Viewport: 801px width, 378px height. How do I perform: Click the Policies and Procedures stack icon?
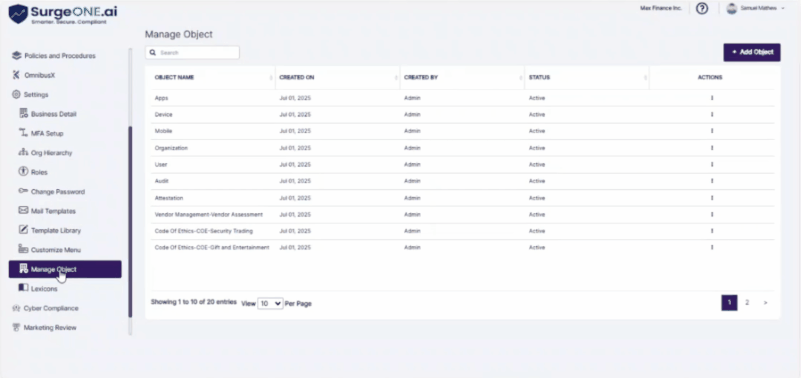(x=16, y=55)
